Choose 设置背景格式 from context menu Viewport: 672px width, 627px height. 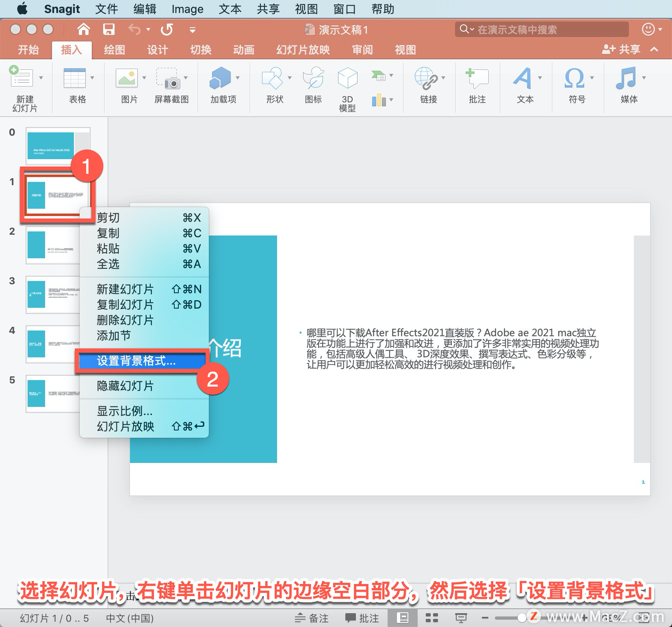point(143,361)
